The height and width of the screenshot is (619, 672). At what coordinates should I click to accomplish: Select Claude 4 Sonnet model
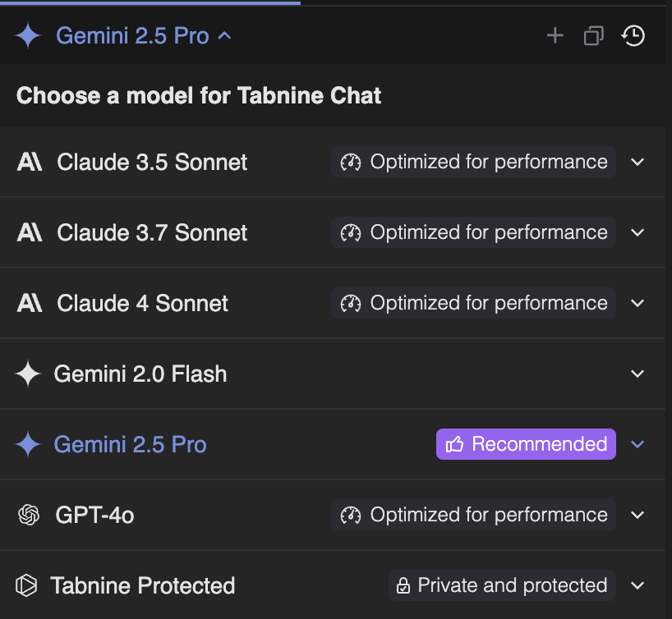[x=143, y=303]
